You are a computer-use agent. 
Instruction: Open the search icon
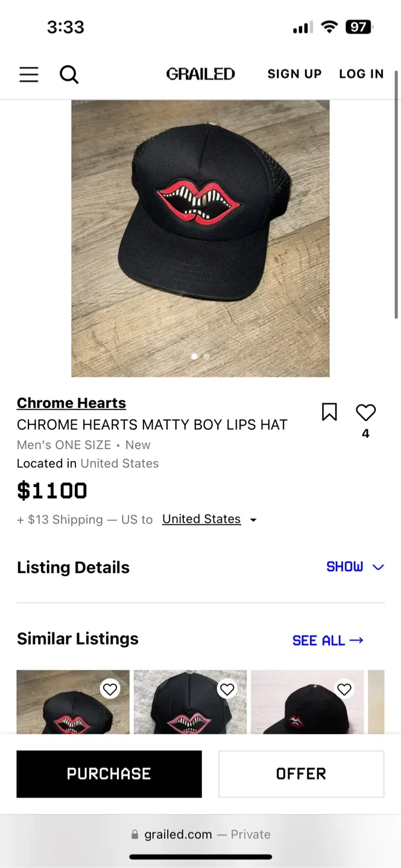69,74
